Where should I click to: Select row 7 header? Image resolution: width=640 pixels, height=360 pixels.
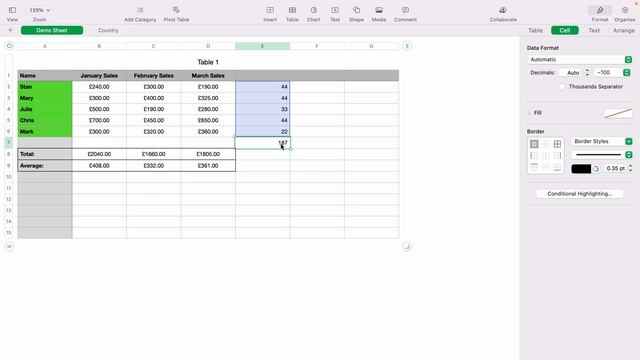pos(9,142)
